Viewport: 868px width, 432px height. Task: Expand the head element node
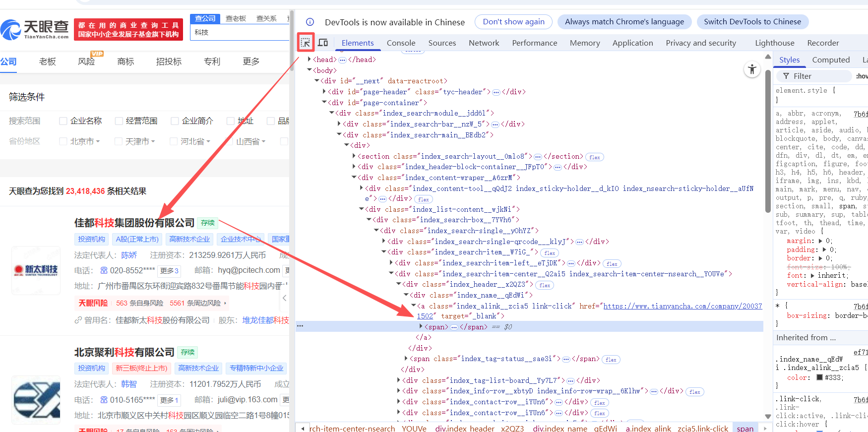310,60
